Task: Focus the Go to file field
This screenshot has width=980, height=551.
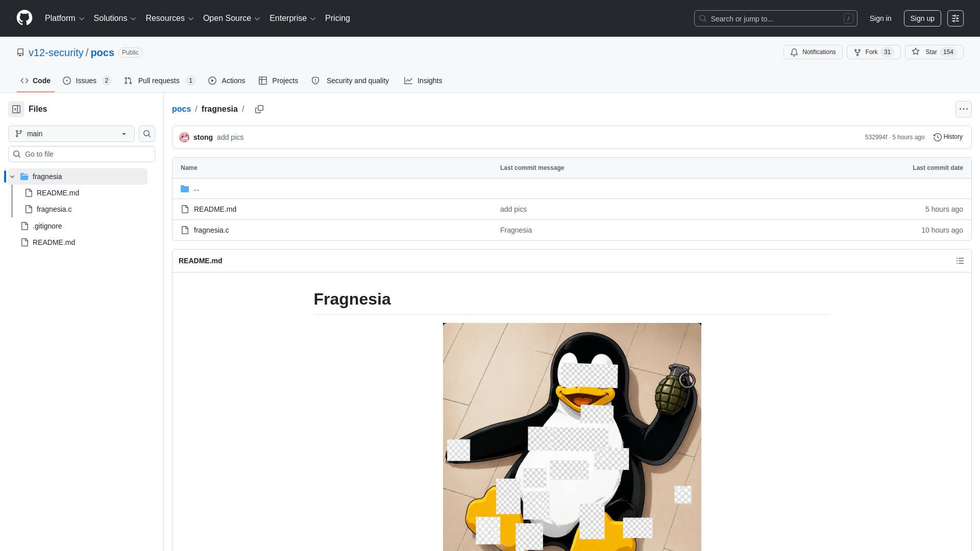Action: click(82, 154)
